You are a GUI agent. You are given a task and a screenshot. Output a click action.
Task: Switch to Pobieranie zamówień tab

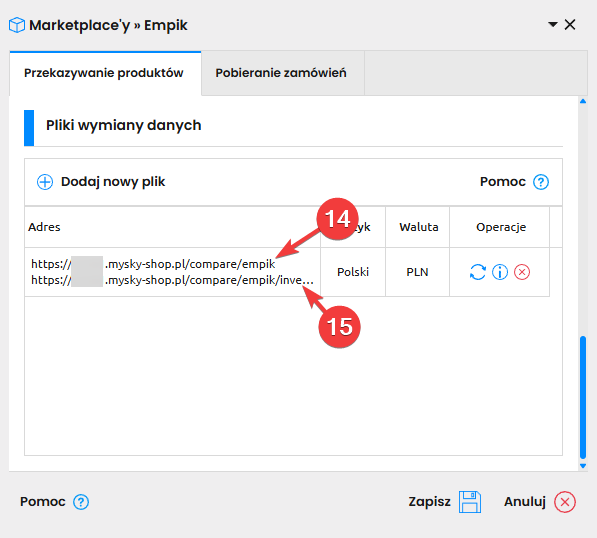tap(281, 73)
